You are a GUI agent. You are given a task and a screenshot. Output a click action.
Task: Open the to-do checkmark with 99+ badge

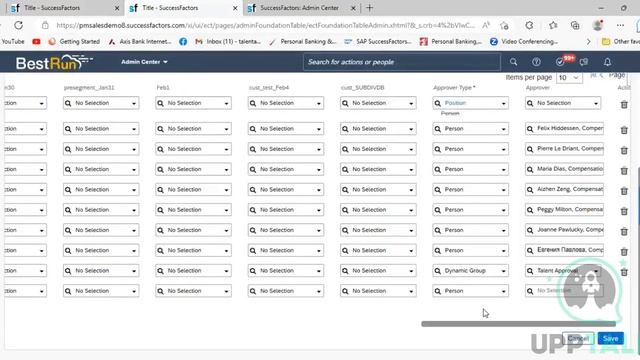coord(560,62)
